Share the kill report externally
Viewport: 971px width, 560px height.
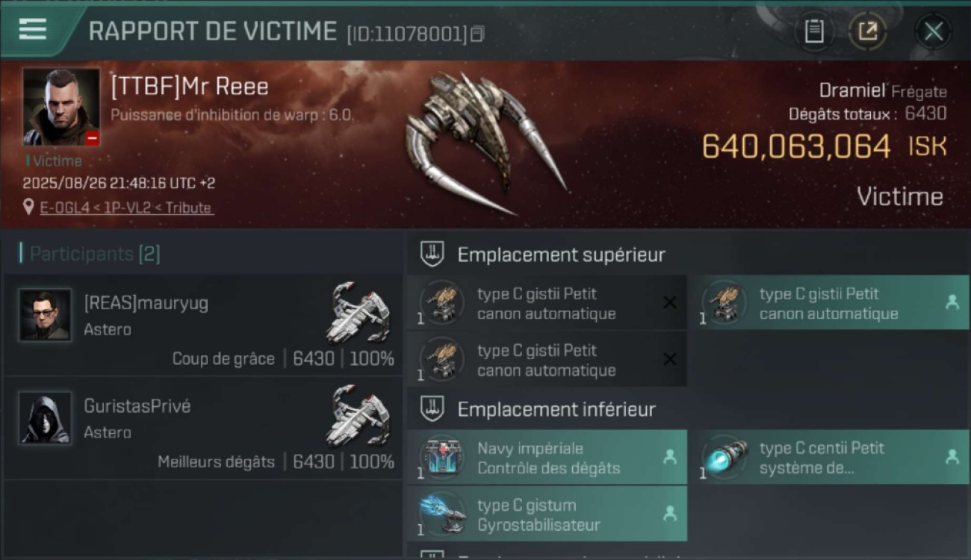click(x=868, y=31)
